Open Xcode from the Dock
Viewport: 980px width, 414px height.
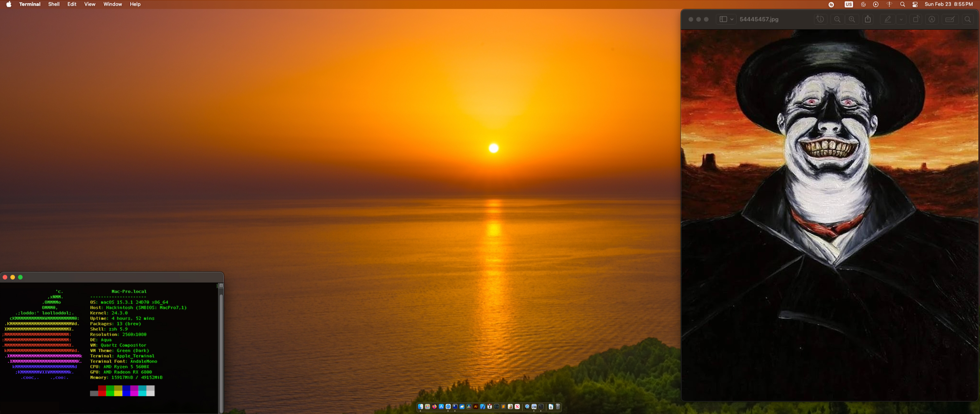click(483, 406)
